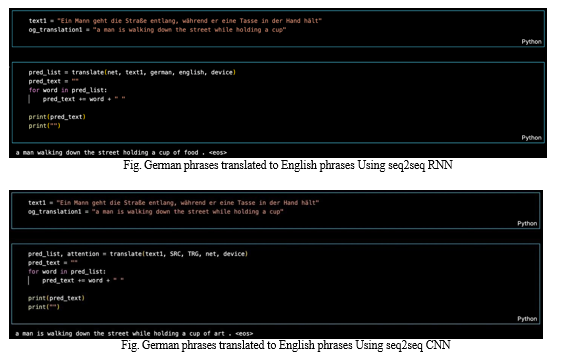The height and width of the screenshot is (363, 570).
Task: Click the og_translation1 line in the CNN figure
Action: pyautogui.click(x=156, y=211)
